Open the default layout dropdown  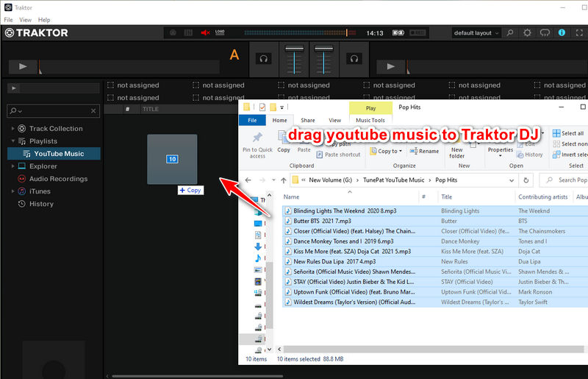[x=476, y=32]
